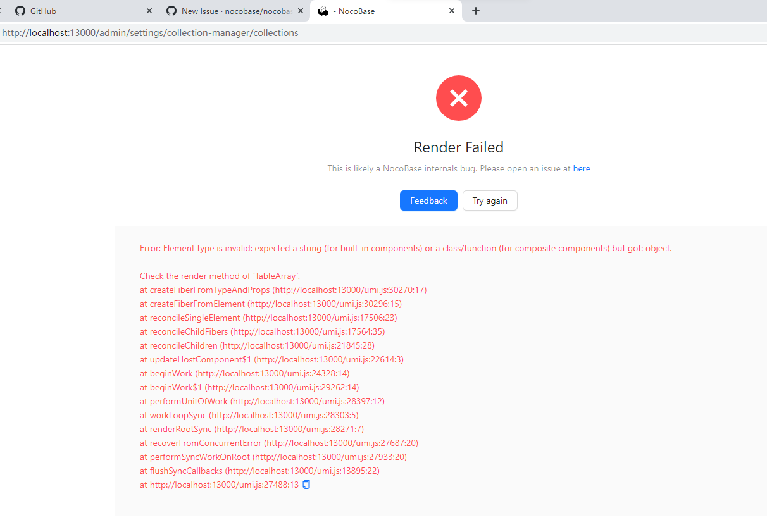Click the NocoBase favicon on the active tab
This screenshot has height=532, width=767.
(323, 11)
